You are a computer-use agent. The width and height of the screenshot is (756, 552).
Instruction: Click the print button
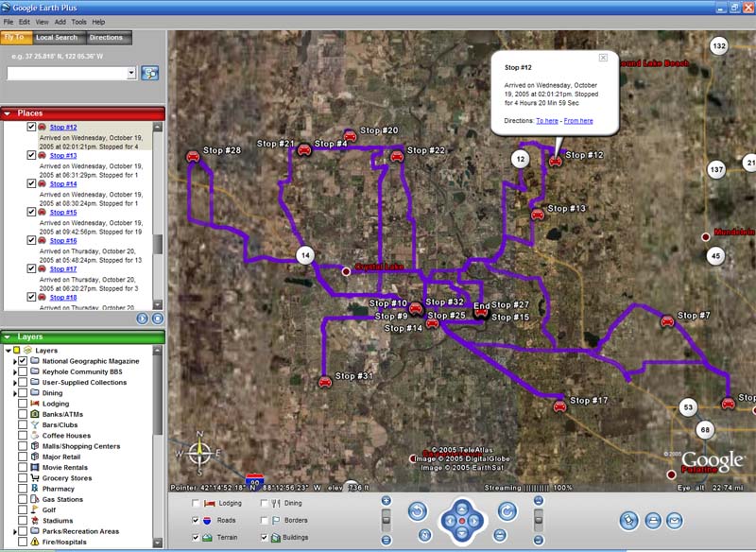tap(653, 521)
